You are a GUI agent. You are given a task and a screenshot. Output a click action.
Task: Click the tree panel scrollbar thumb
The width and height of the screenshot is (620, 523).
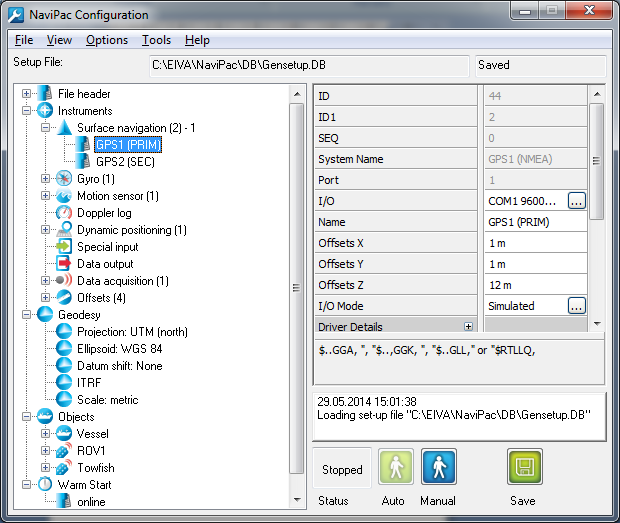[297, 288]
